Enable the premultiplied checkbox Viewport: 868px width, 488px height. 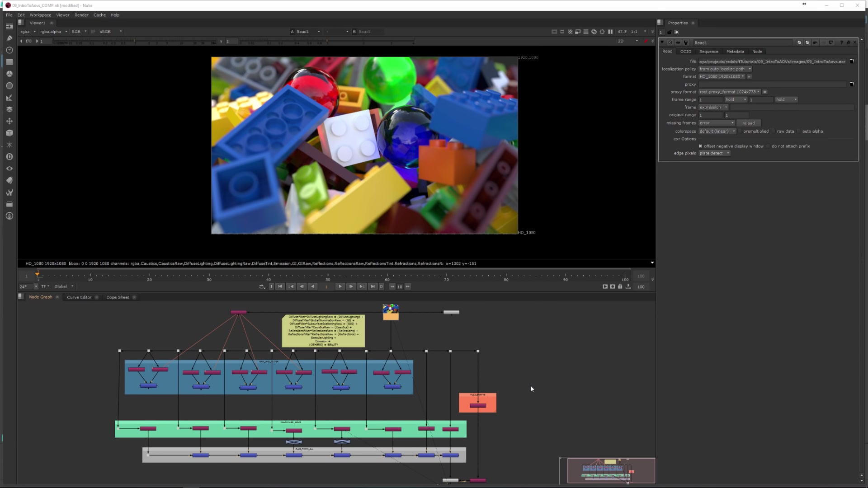click(740, 131)
